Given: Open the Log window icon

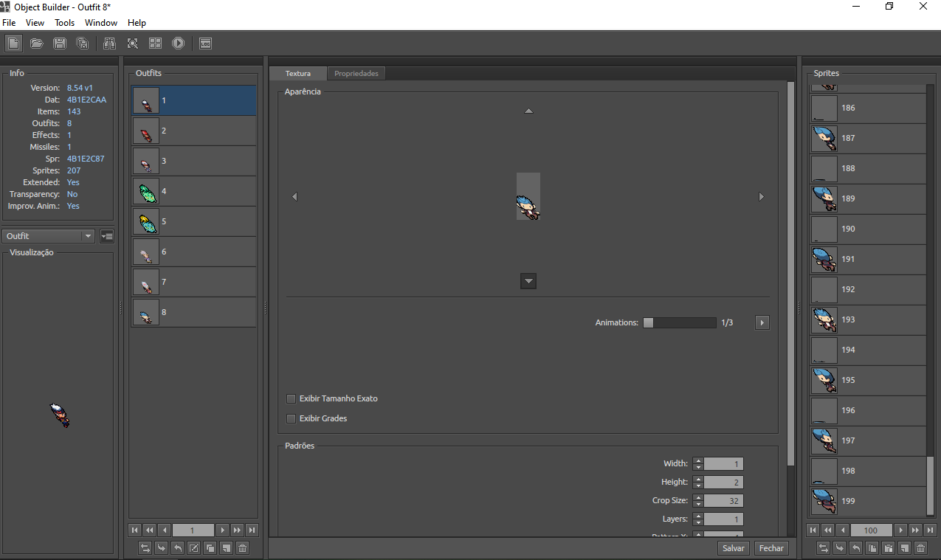Looking at the screenshot, I should click(x=205, y=44).
